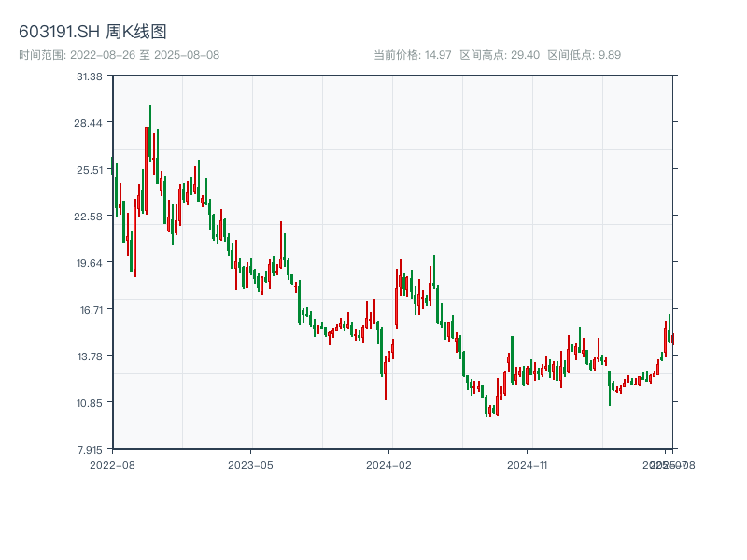Click the 28.44 y-axis price label

click(90, 123)
